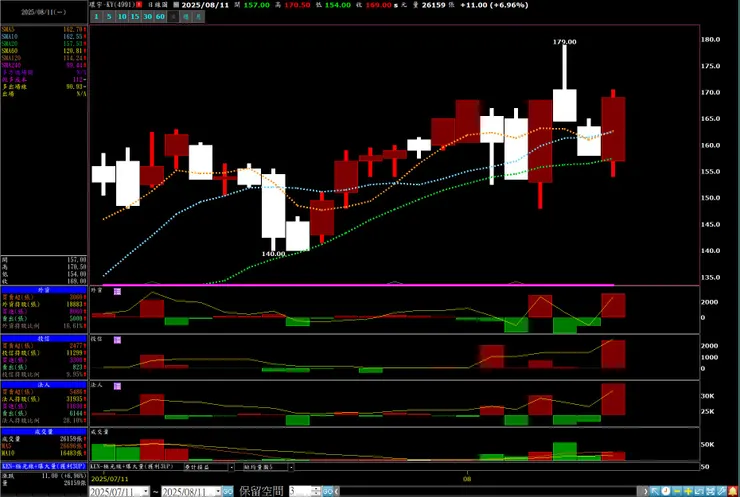Click the red icon beside stock name 4991
This screenshot has width=740, height=497.
click(x=139, y=5)
